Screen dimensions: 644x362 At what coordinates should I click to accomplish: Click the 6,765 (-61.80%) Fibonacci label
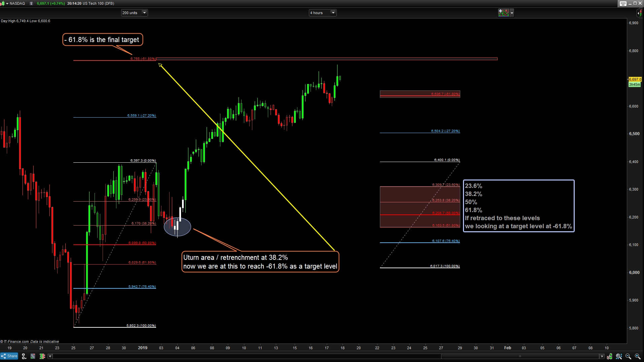143,59
